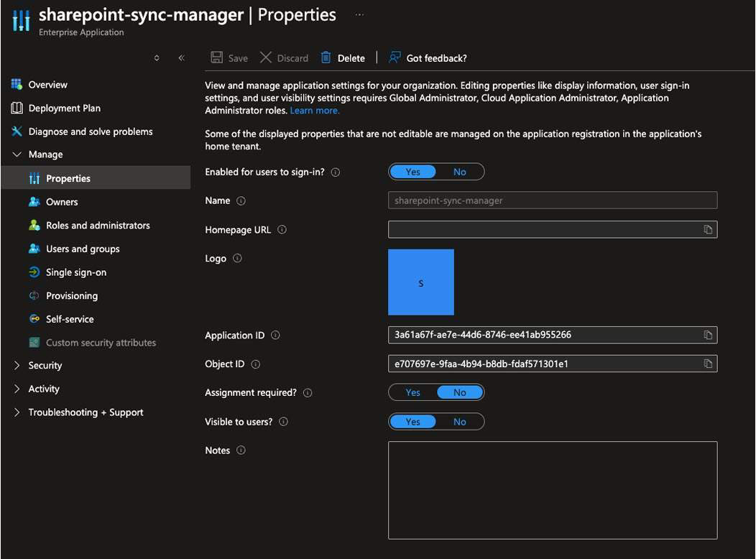
Task: Open the Got feedback icon
Action: click(395, 57)
